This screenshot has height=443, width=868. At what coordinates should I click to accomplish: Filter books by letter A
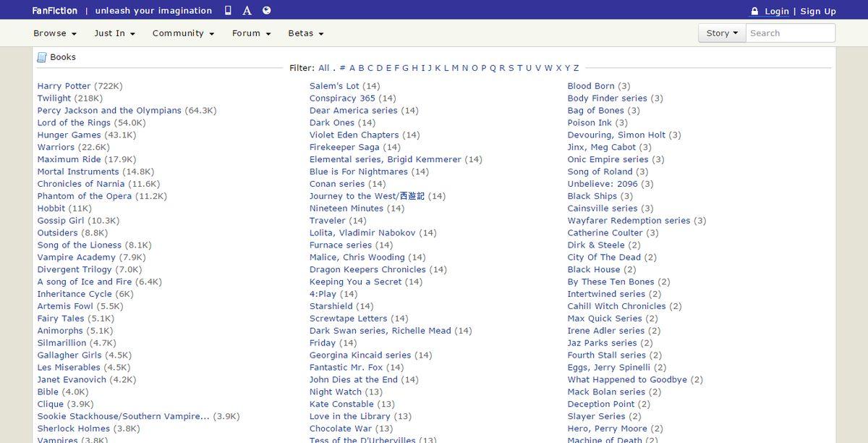pyautogui.click(x=352, y=68)
